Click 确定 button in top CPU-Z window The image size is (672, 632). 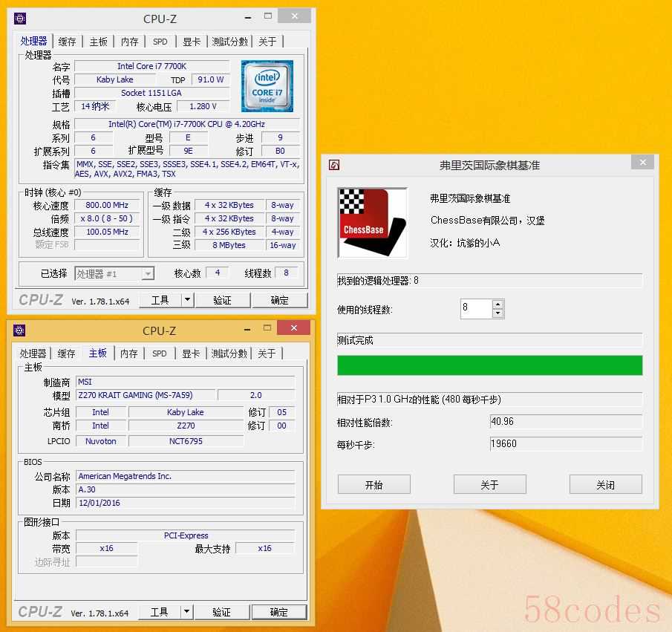tap(279, 300)
